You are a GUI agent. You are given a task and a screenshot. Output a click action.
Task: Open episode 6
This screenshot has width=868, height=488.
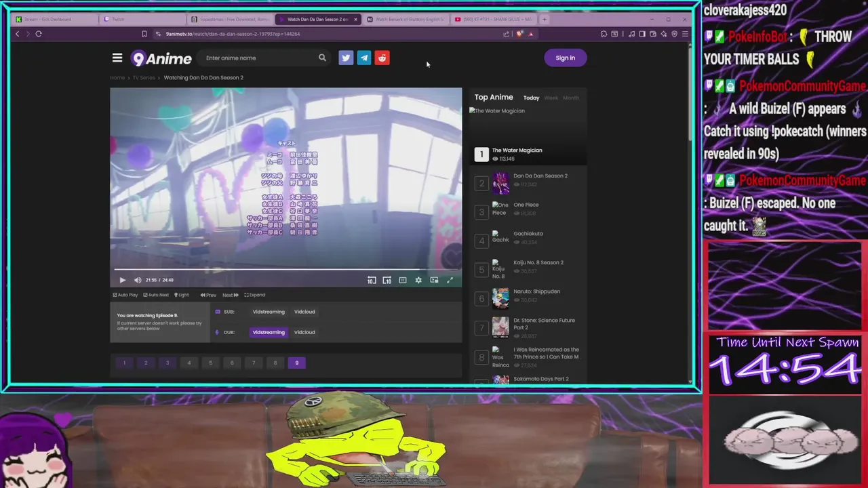(x=232, y=363)
